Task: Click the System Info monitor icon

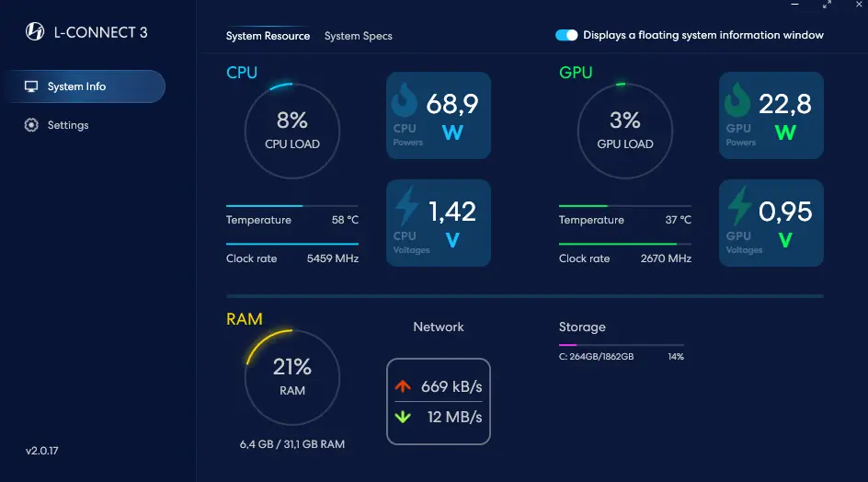Action: [x=31, y=86]
